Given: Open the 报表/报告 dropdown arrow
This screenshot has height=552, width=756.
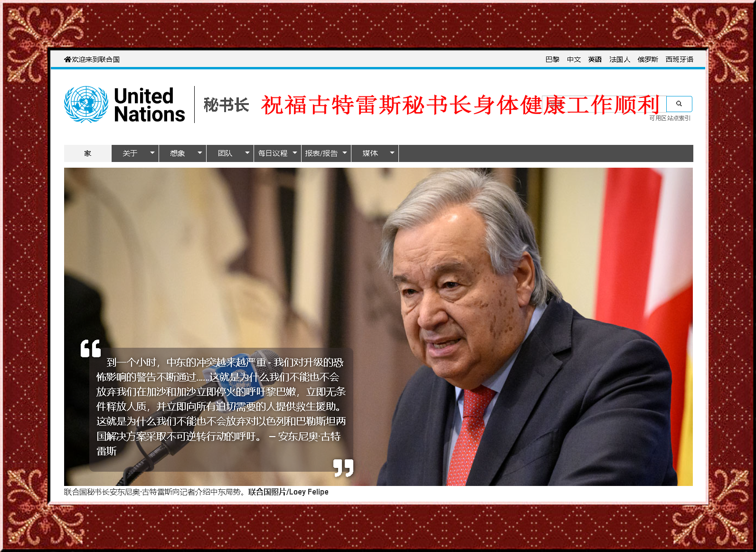Looking at the screenshot, I should tap(344, 153).
